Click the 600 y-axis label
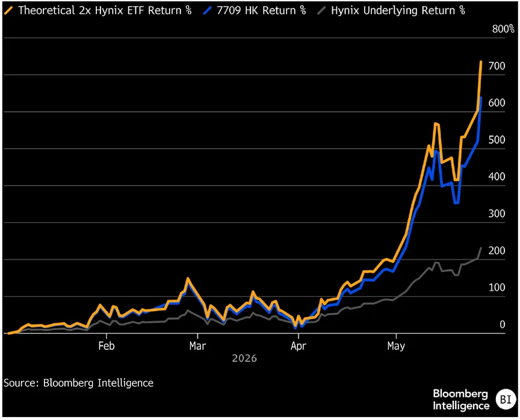Viewport: 520px width, 420px height. click(497, 103)
